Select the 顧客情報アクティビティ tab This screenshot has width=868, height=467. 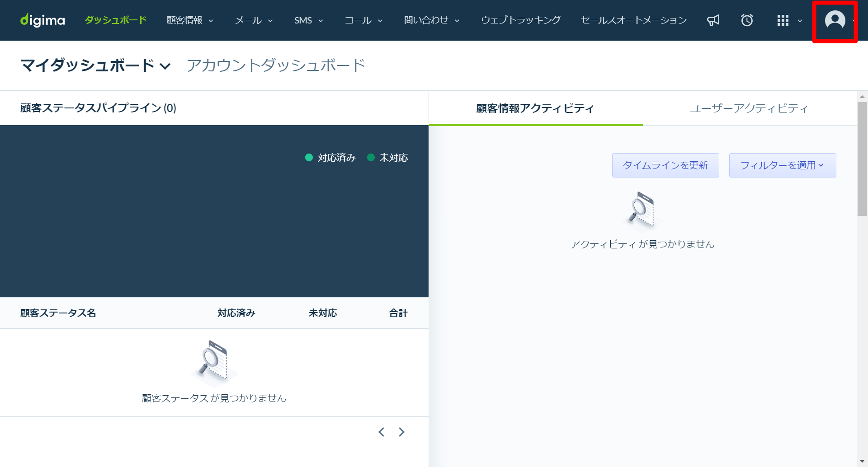535,108
